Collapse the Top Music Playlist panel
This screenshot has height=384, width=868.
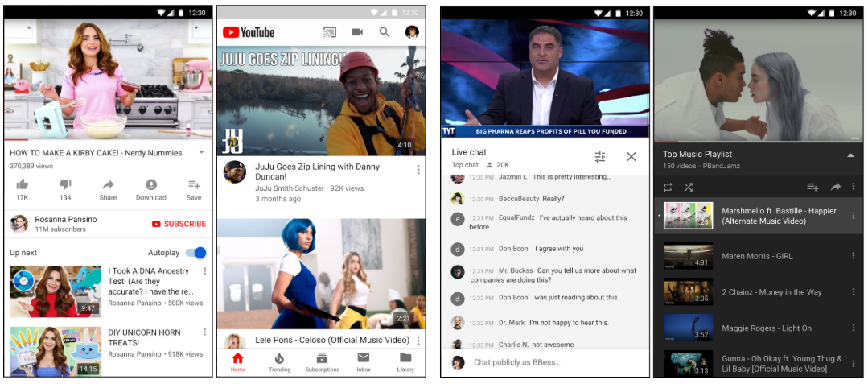[x=851, y=155]
